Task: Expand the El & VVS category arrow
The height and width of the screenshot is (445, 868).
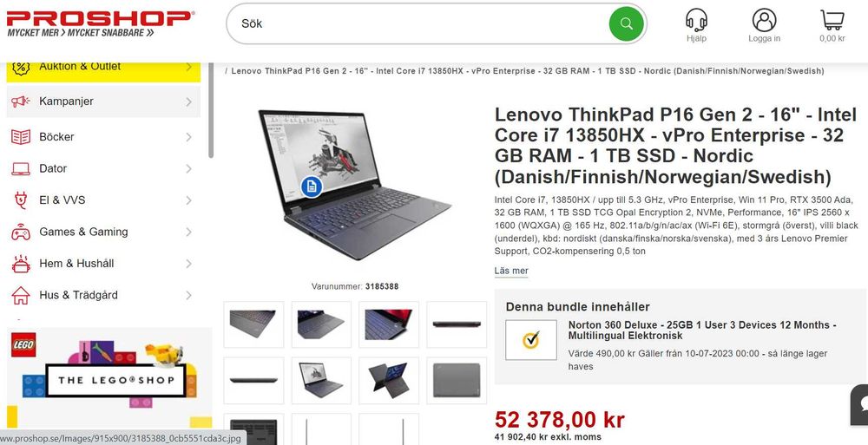Action: 188,200
